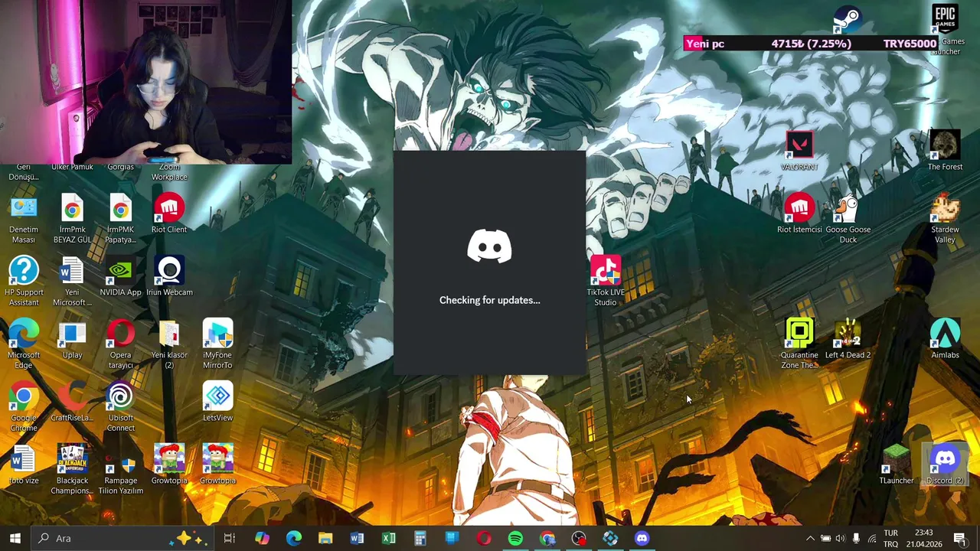Open Microsoft Edge from the taskbar
The image size is (980, 551).
(293, 538)
